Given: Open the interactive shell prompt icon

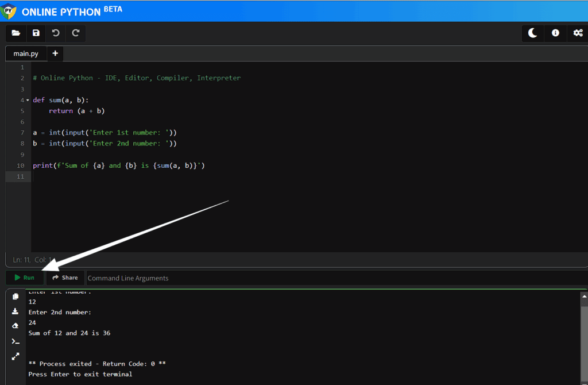Looking at the screenshot, I should tap(16, 341).
